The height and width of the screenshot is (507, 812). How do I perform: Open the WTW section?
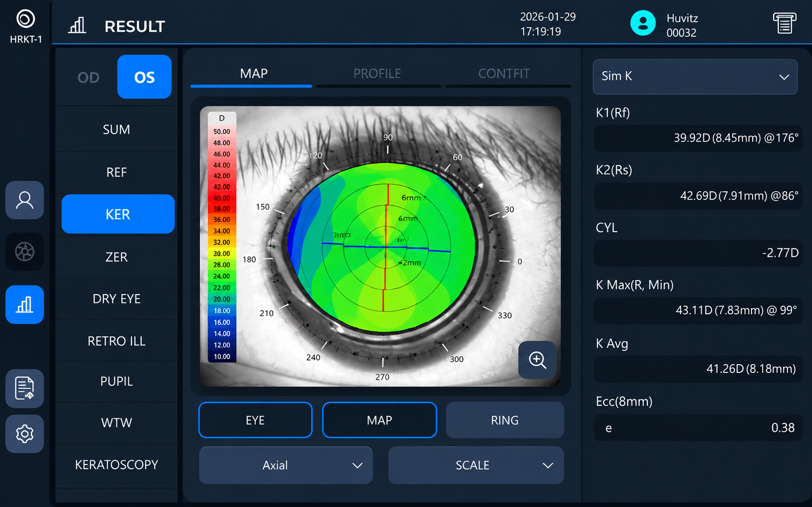point(117,423)
